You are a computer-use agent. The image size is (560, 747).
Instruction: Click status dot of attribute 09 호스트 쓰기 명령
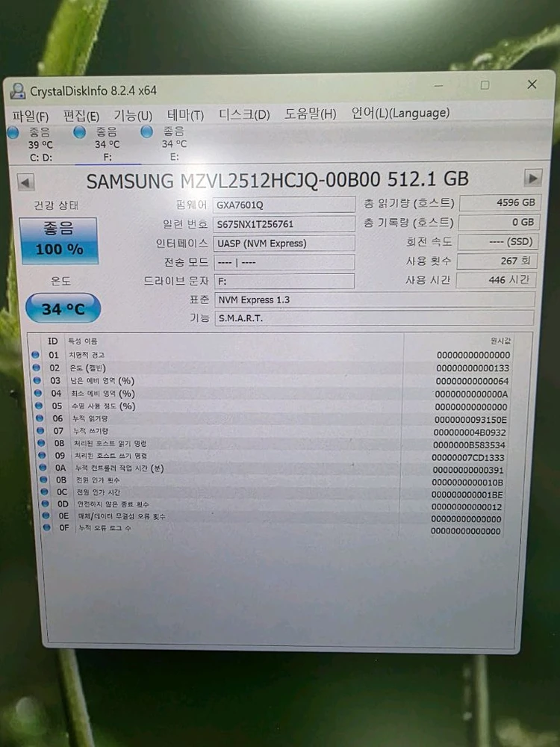[43, 456]
